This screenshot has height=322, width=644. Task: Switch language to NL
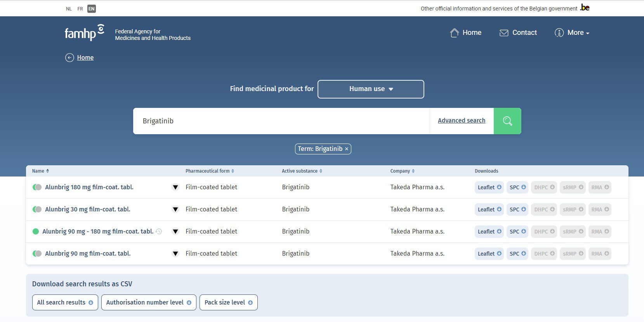coord(69,9)
